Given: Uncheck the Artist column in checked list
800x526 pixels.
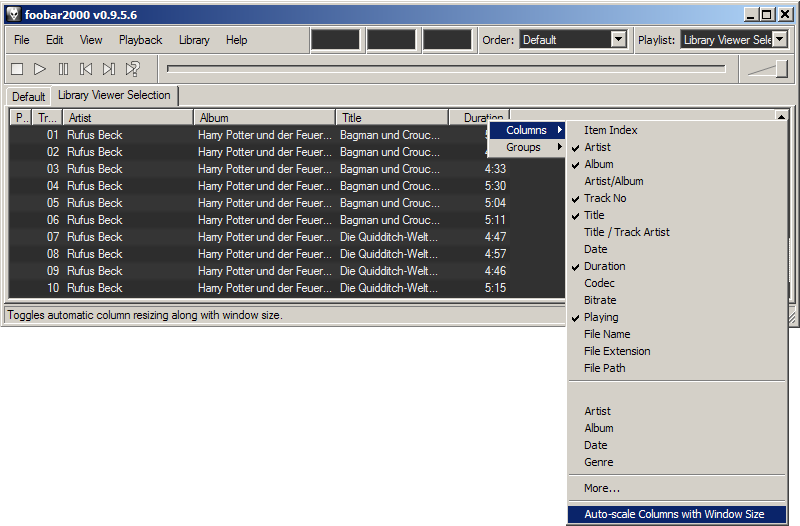Looking at the screenshot, I should (x=677, y=147).
